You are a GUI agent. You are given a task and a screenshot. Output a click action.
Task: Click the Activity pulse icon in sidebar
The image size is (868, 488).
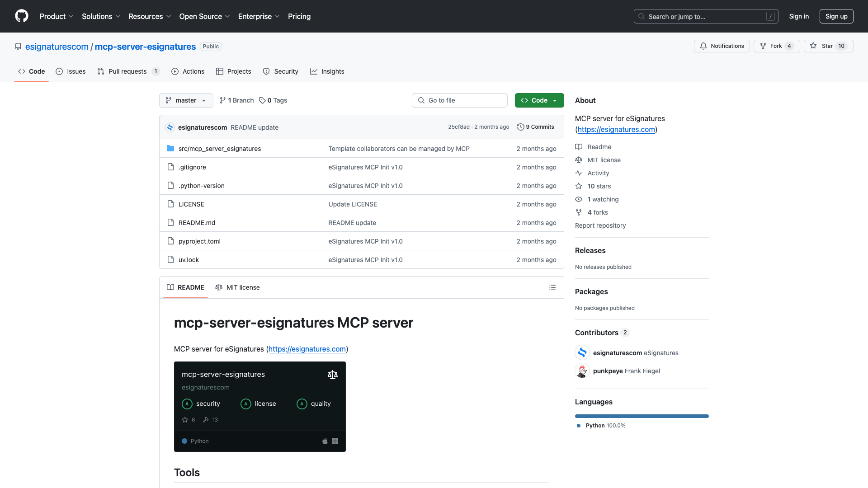[x=579, y=173]
